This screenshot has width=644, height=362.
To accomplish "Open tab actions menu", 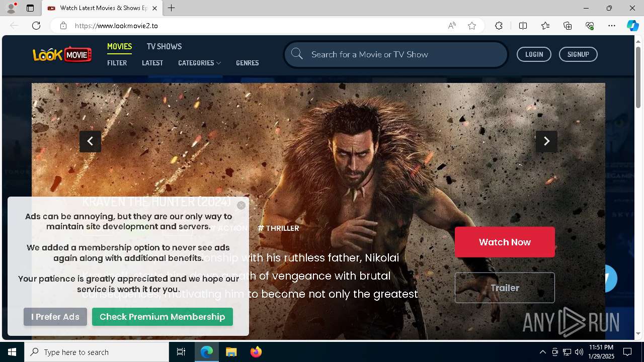I will [x=30, y=8].
